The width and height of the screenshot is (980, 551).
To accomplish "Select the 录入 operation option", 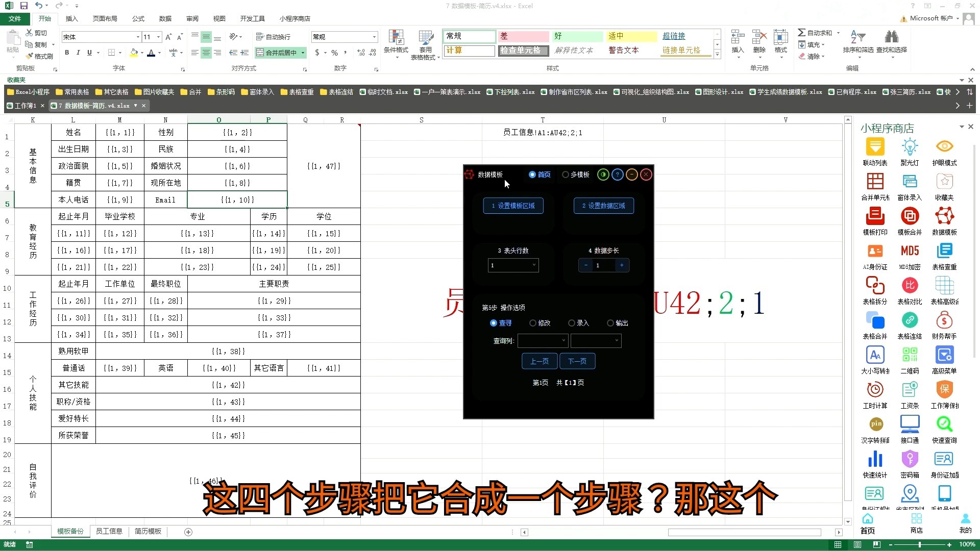I will [x=571, y=323].
